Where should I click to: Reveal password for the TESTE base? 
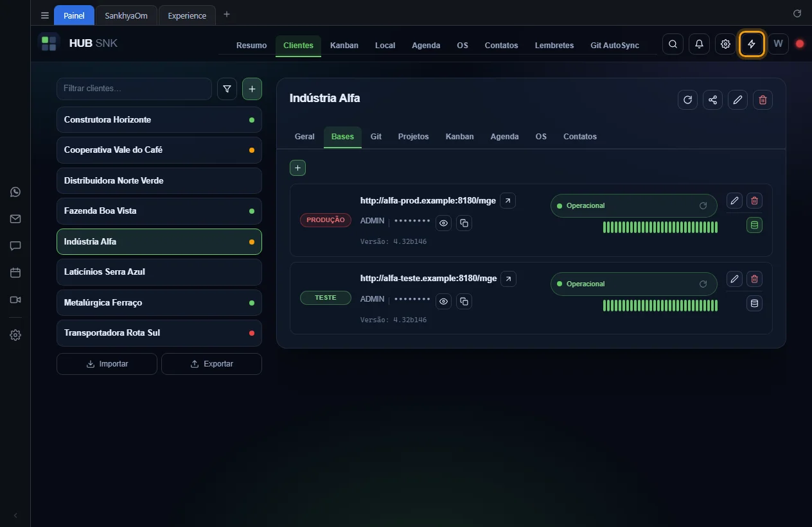pyautogui.click(x=443, y=302)
